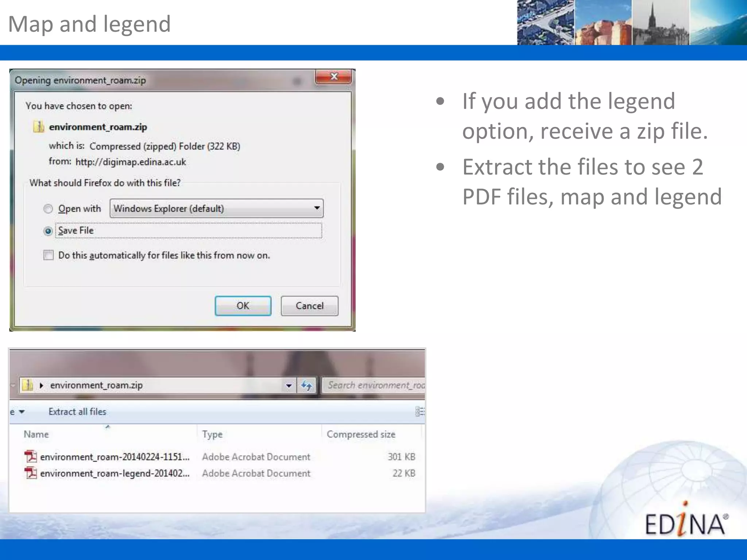Open the Organize dropdown arrow
Image resolution: width=747 pixels, height=560 pixels.
pos(22,412)
